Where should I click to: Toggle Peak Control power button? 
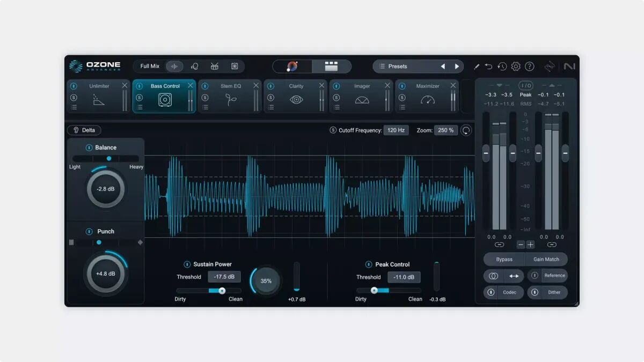(x=369, y=264)
